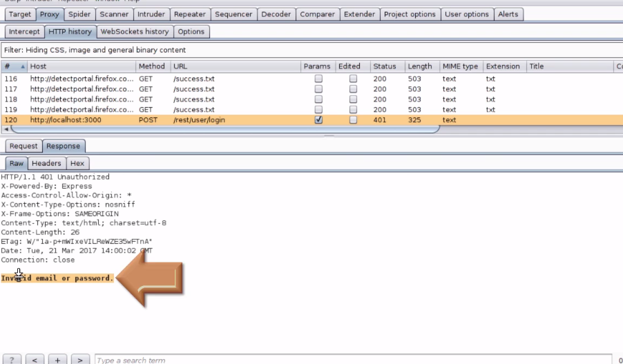Screen dimensions: 623x364
Task: Open the Decoder tab
Action: click(x=276, y=15)
